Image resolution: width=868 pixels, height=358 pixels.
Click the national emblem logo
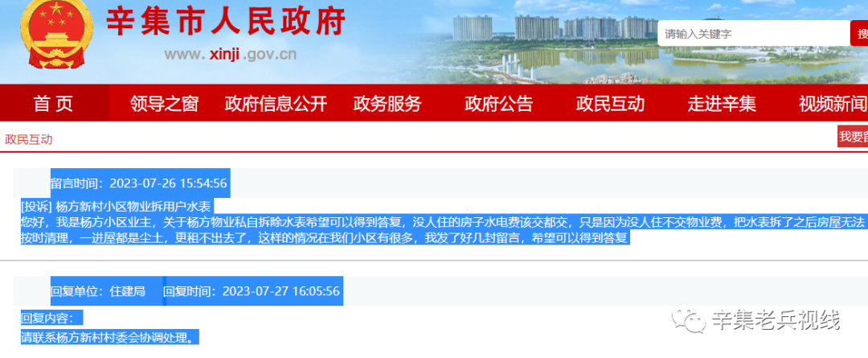click(56, 35)
